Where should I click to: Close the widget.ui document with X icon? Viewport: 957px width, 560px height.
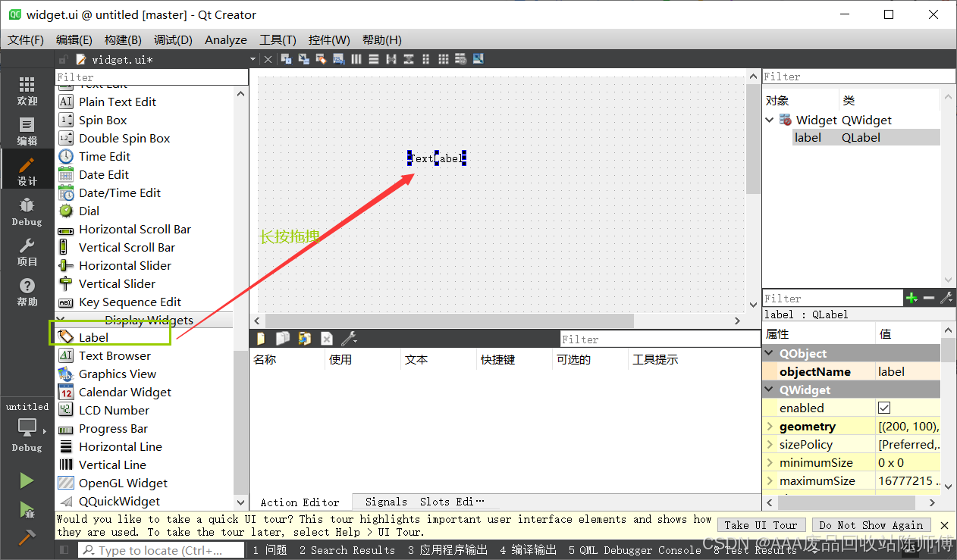coord(268,59)
